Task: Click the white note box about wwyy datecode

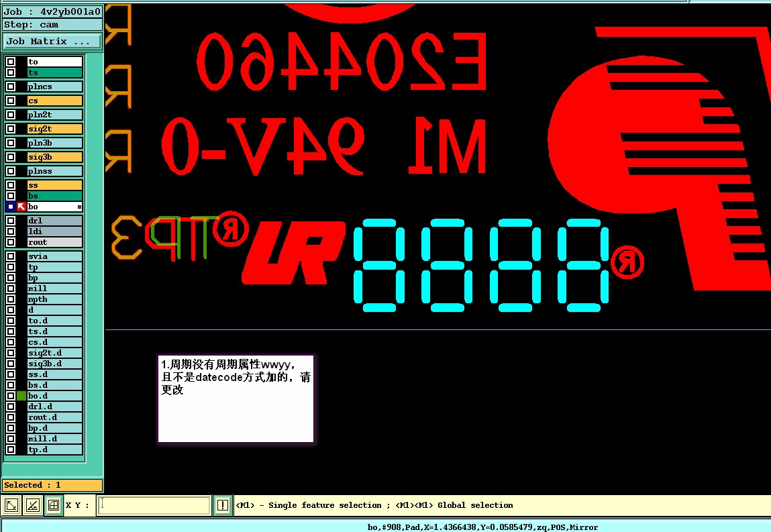Action: [x=236, y=398]
